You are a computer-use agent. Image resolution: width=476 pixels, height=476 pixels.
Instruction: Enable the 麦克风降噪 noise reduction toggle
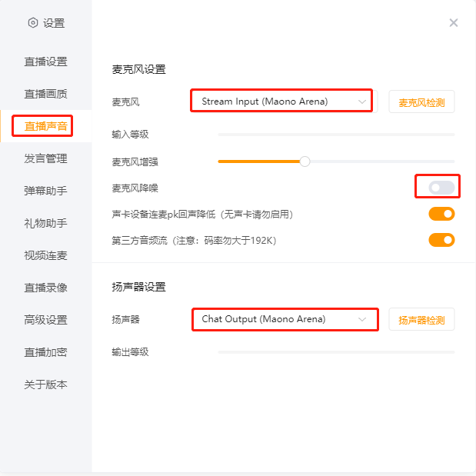coord(441,188)
